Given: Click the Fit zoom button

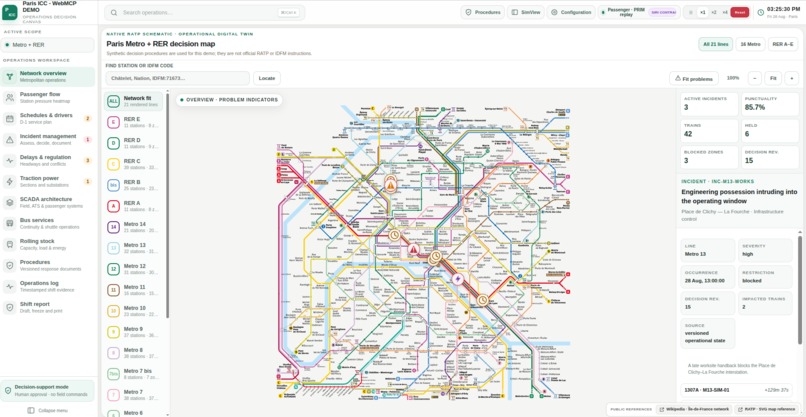Looking at the screenshot, I should (x=773, y=79).
